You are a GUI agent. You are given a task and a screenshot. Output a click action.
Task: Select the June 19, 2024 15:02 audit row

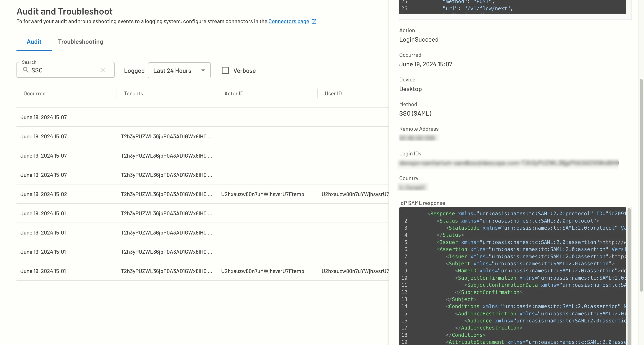[x=203, y=194]
